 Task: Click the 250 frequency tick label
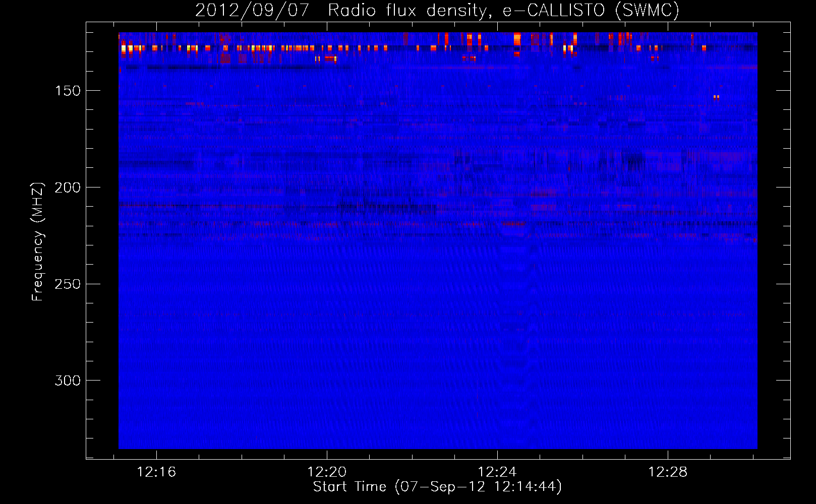click(68, 284)
